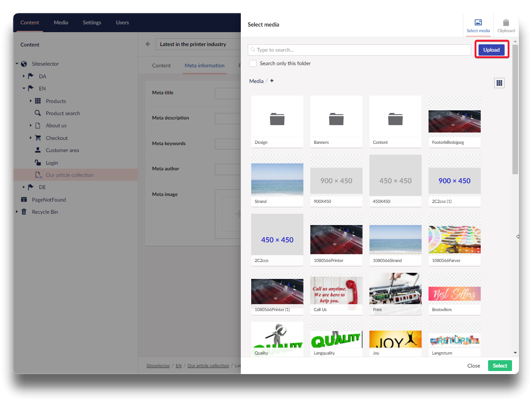Expand the DA tree node
This screenshot has height=401, width=532.
click(24, 76)
